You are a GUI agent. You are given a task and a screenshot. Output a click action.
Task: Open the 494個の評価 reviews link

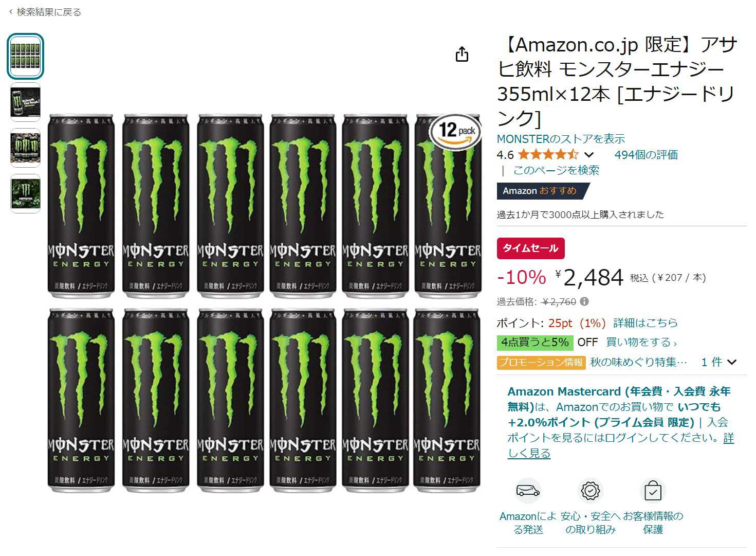coord(646,155)
